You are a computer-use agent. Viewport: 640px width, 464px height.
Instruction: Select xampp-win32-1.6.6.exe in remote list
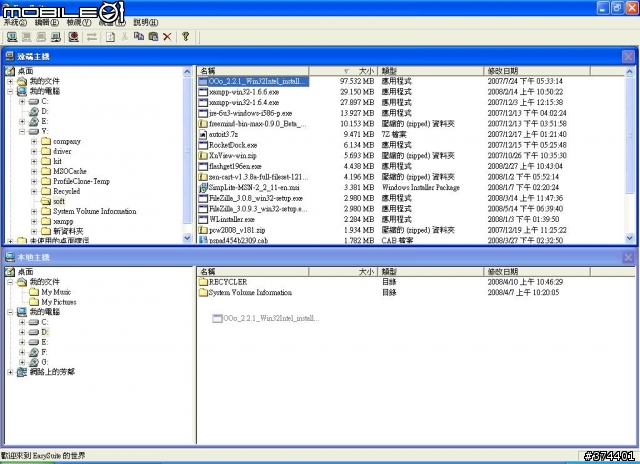coord(244,92)
